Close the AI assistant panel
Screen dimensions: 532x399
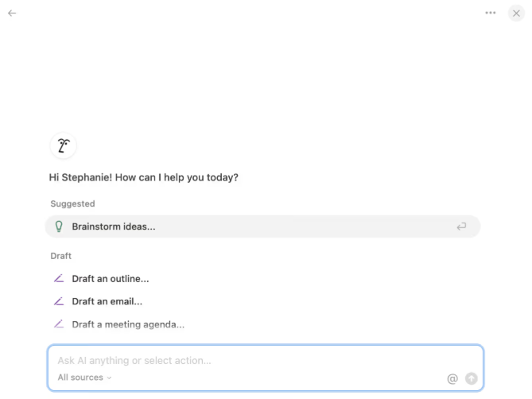516,13
